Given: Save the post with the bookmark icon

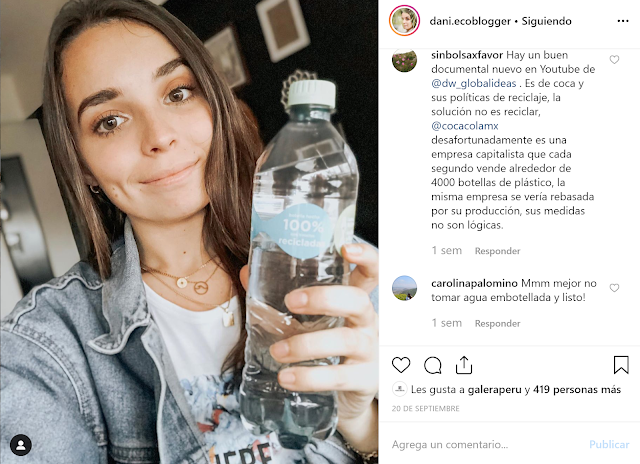Looking at the screenshot, I should pos(621,365).
